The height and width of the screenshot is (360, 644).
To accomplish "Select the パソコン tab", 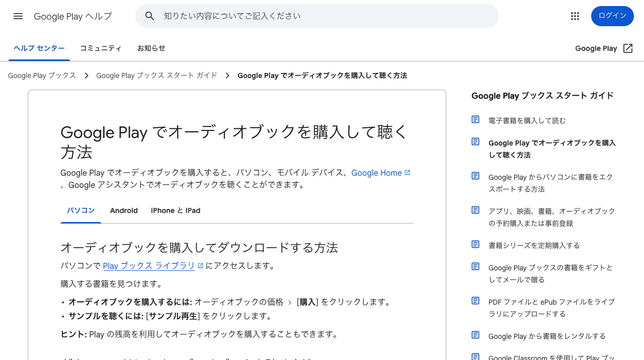I will point(81,210).
